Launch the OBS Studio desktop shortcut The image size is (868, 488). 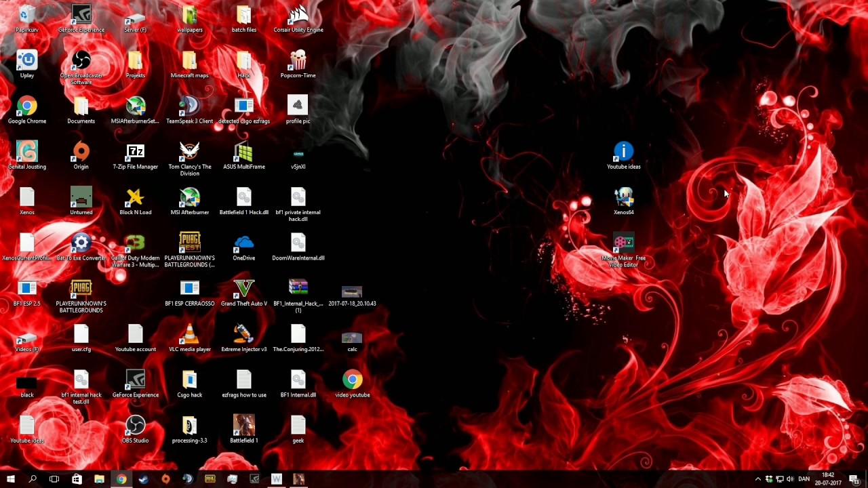point(135,428)
